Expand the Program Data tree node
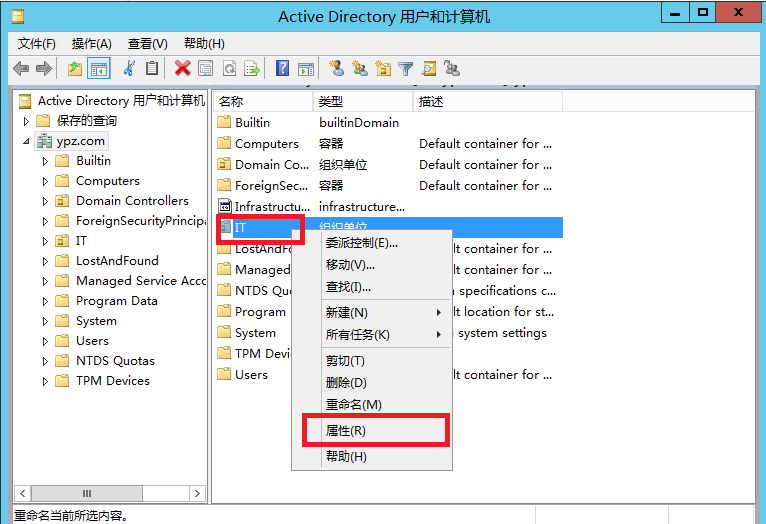Screen dimensions: 766x524 coord(45,301)
